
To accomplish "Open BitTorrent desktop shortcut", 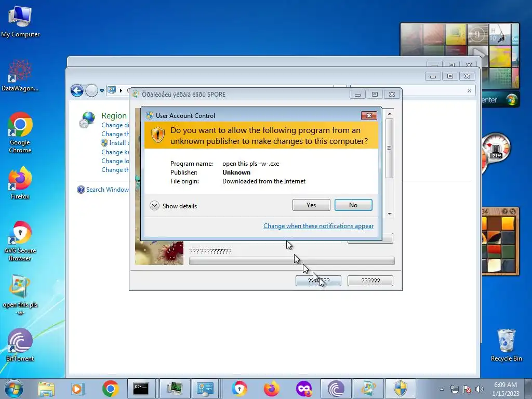I will (20, 345).
